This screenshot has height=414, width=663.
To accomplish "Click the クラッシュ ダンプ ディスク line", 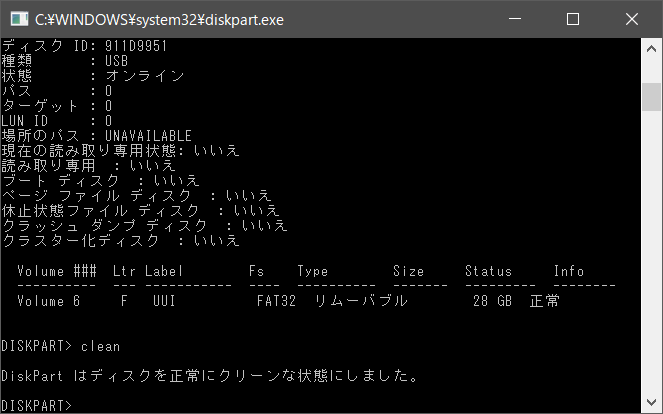I will (145, 226).
